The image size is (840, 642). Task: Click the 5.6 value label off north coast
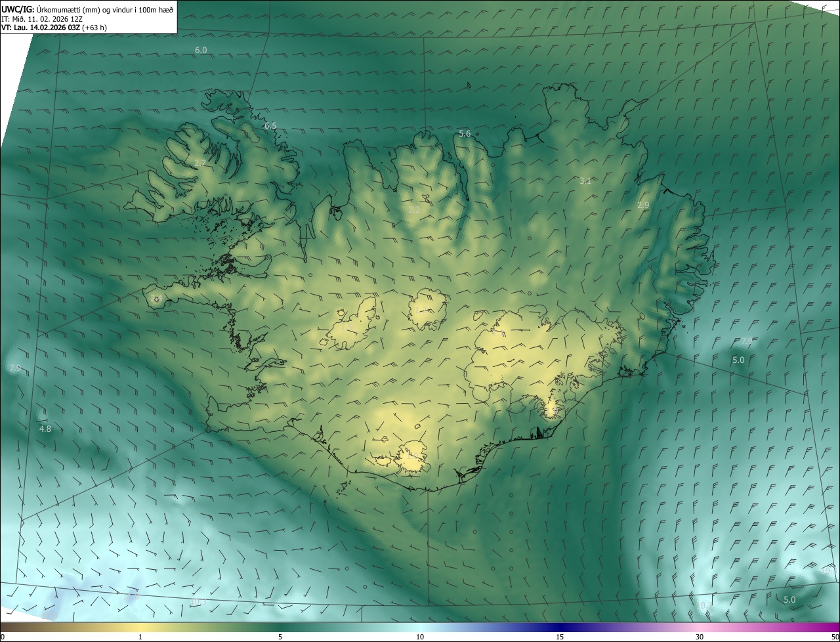pos(465,134)
